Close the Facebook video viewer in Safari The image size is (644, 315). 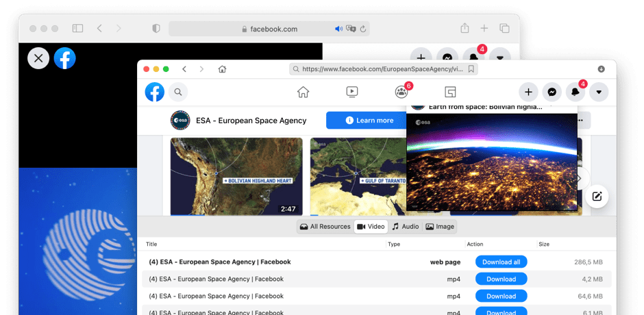(38, 58)
